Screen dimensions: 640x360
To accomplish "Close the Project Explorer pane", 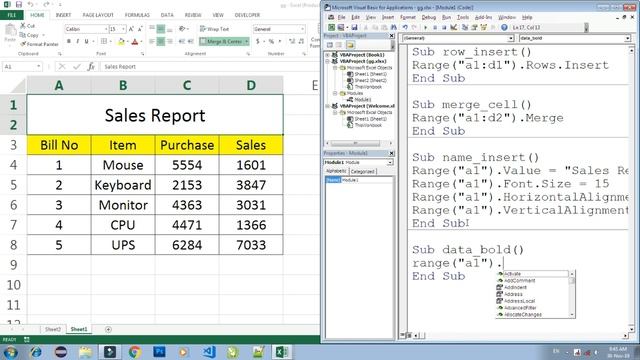I will 391,36.
